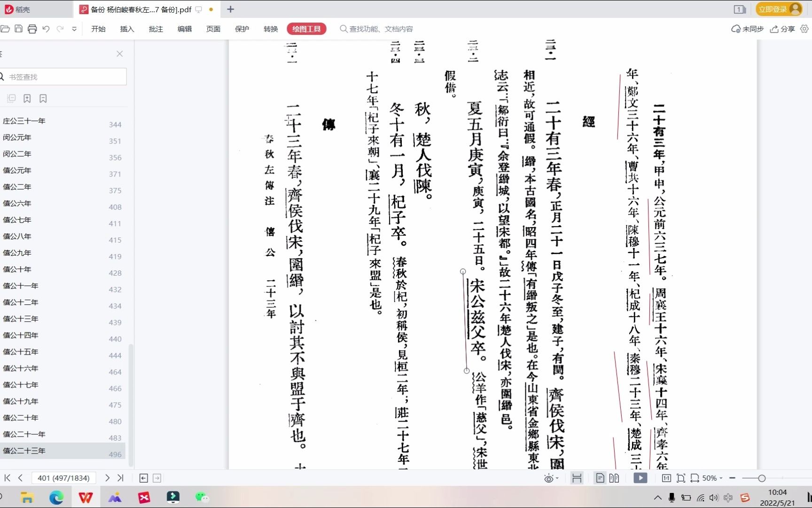Open Microsoft Edge from the taskbar
812x508 pixels.
[56, 497]
